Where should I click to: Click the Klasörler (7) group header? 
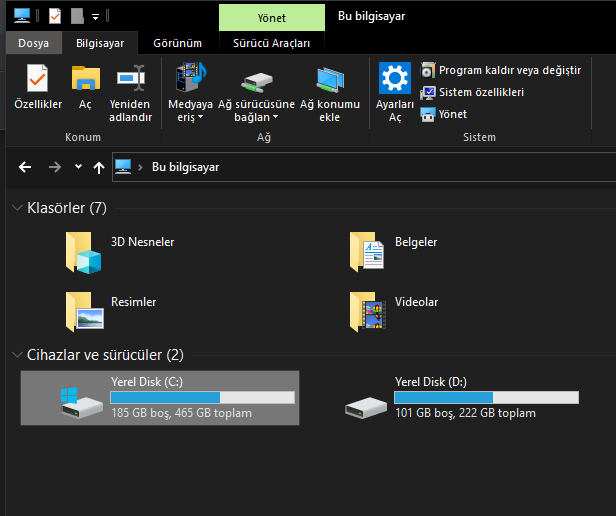point(67,208)
